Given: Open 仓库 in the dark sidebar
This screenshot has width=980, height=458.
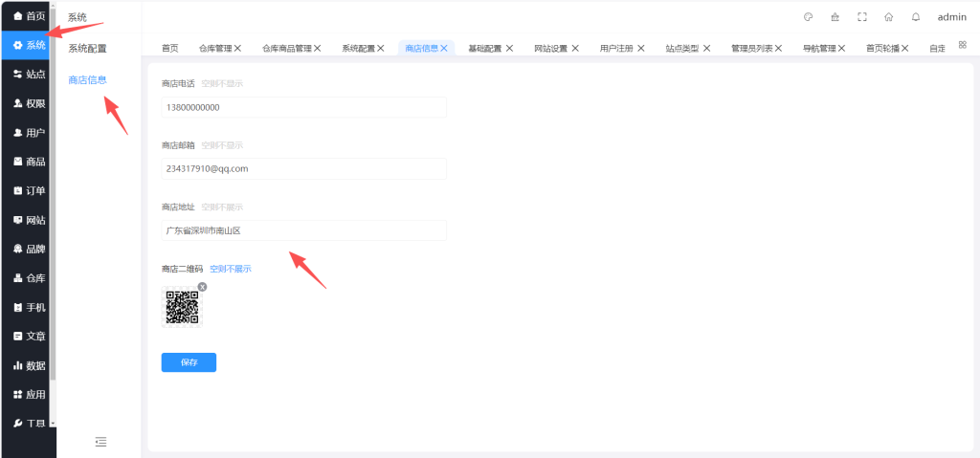Looking at the screenshot, I should click(28, 278).
